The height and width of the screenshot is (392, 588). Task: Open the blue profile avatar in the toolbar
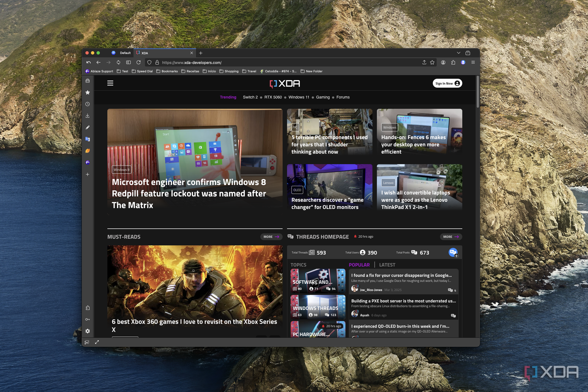point(463,63)
